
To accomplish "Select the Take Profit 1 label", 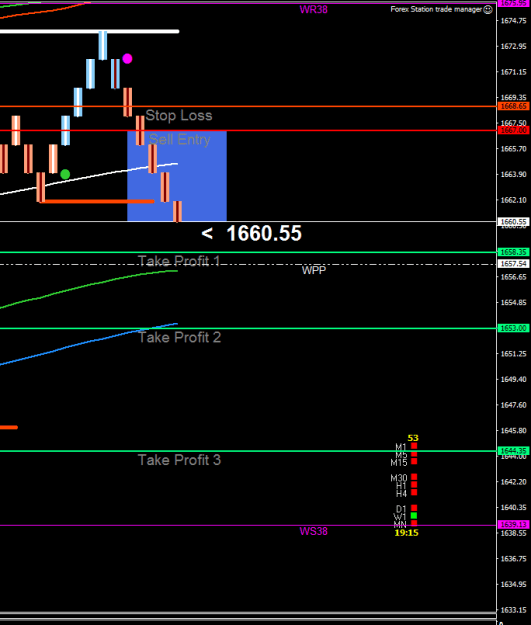I will (179, 261).
